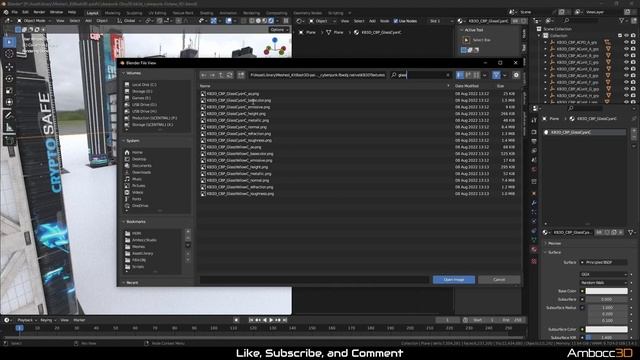Go forward to next folder in file browser
The height and width of the screenshot is (360, 640).
pos(212,75)
